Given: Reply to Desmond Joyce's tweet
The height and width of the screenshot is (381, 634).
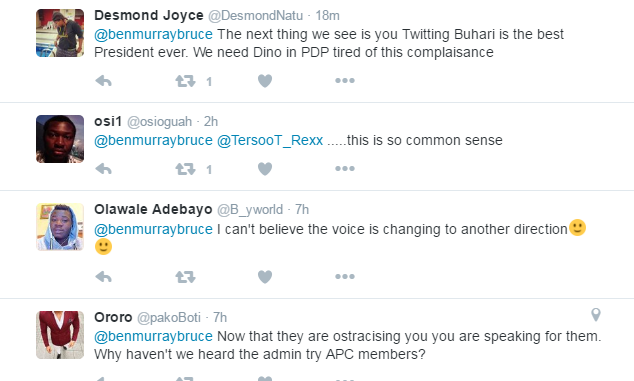Looking at the screenshot, I should [104, 81].
